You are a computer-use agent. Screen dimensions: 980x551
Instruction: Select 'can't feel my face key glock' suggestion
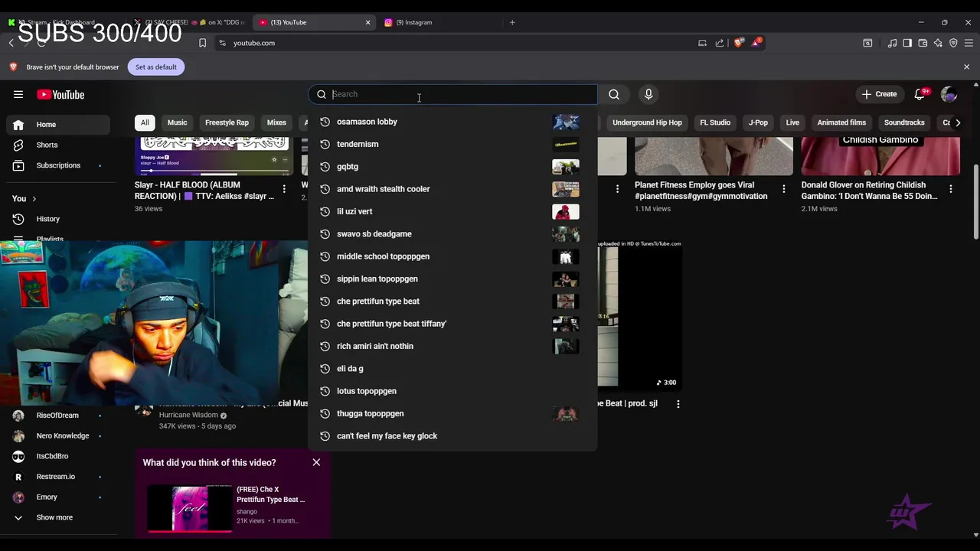coord(452,436)
